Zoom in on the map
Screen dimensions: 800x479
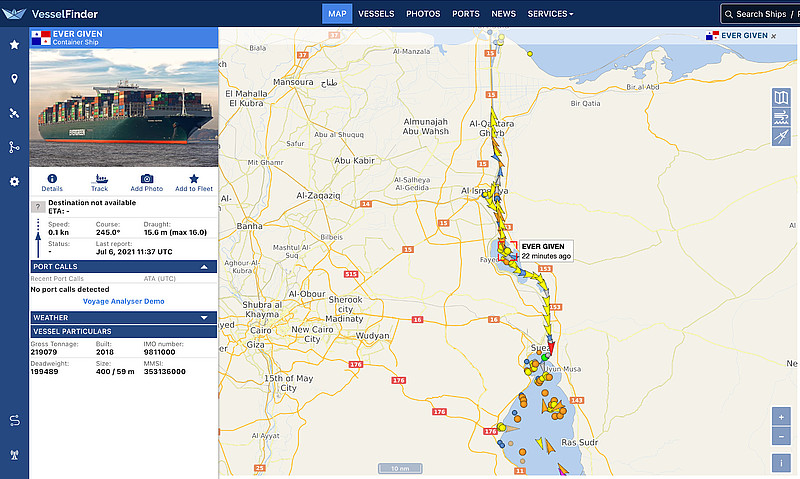pyautogui.click(x=782, y=417)
